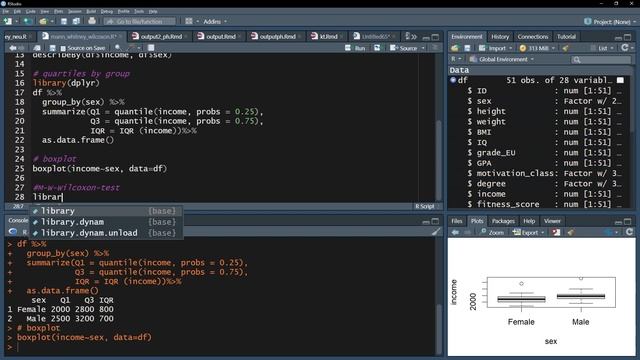Click the Publish plot icon
640x360 pixels.
click(608, 232)
